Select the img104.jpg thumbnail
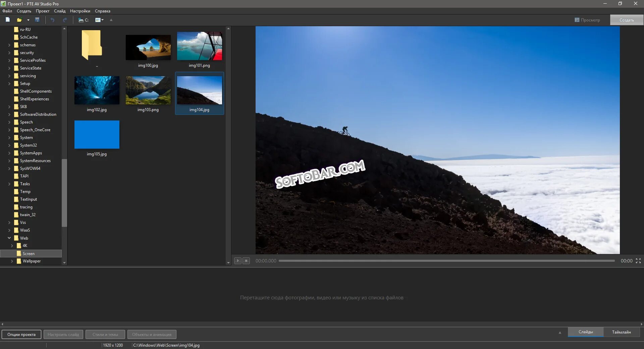644x349 pixels. 199,93
